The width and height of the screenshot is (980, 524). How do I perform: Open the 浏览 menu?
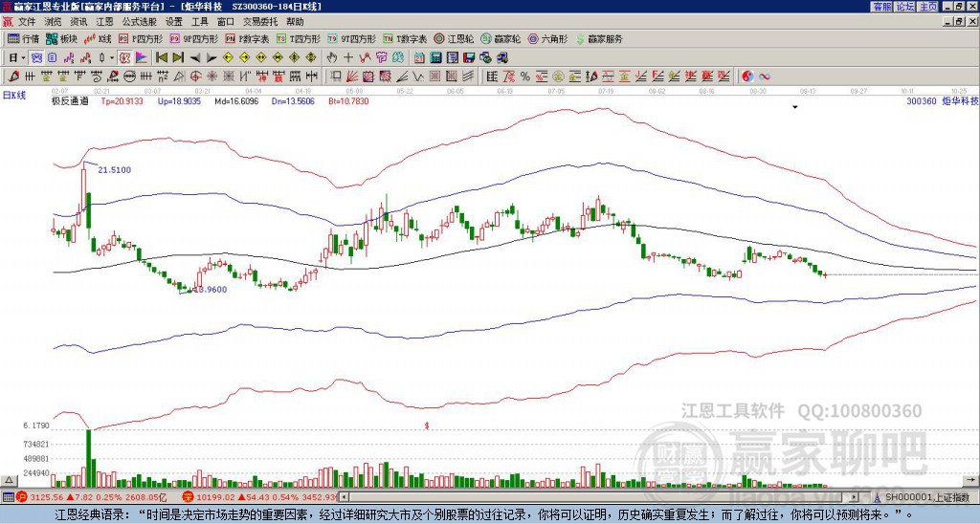coord(54,22)
